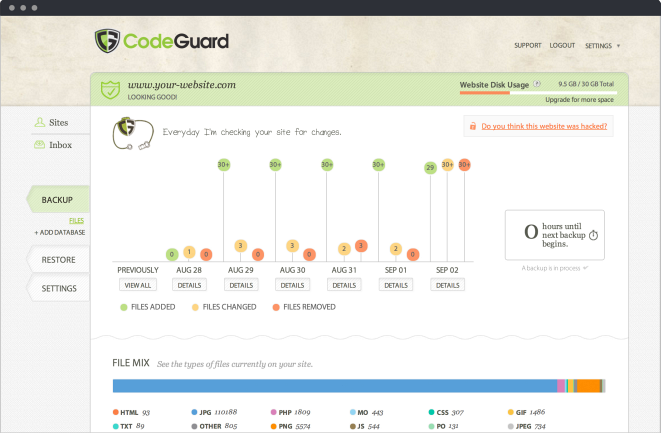The image size is (661, 433).
Task: Click the Files Removed legend entry
Action: click(x=304, y=307)
